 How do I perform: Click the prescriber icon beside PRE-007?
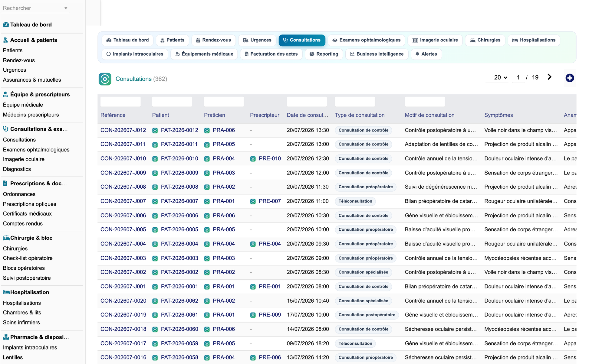pos(253,201)
